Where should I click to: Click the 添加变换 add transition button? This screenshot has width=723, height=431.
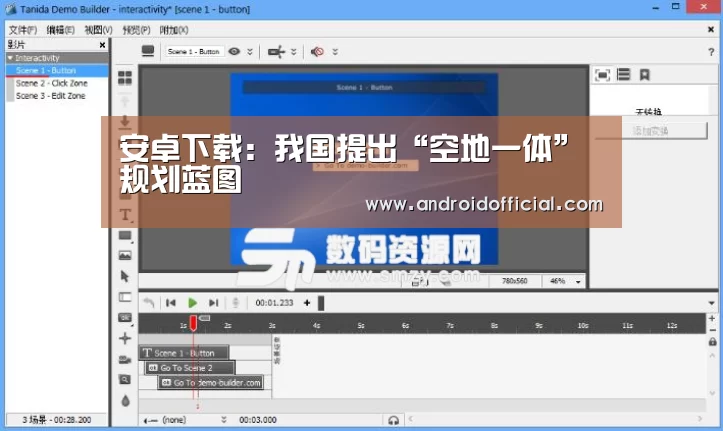click(x=651, y=131)
